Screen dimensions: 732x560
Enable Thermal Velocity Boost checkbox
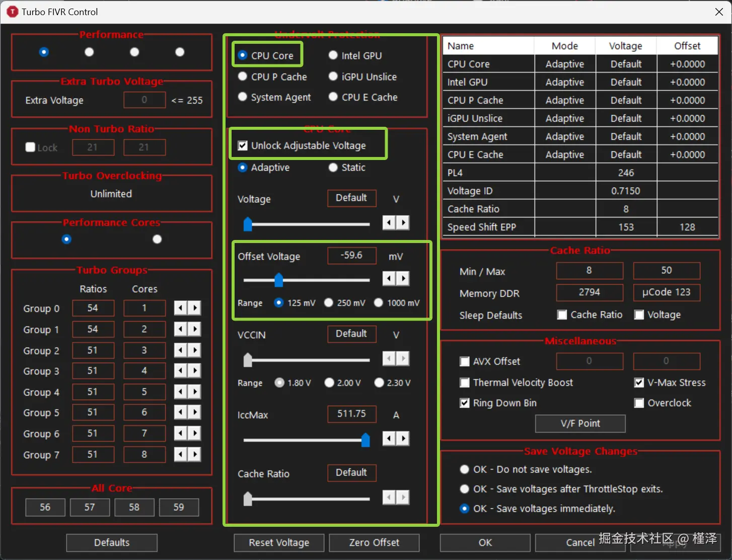click(x=465, y=383)
